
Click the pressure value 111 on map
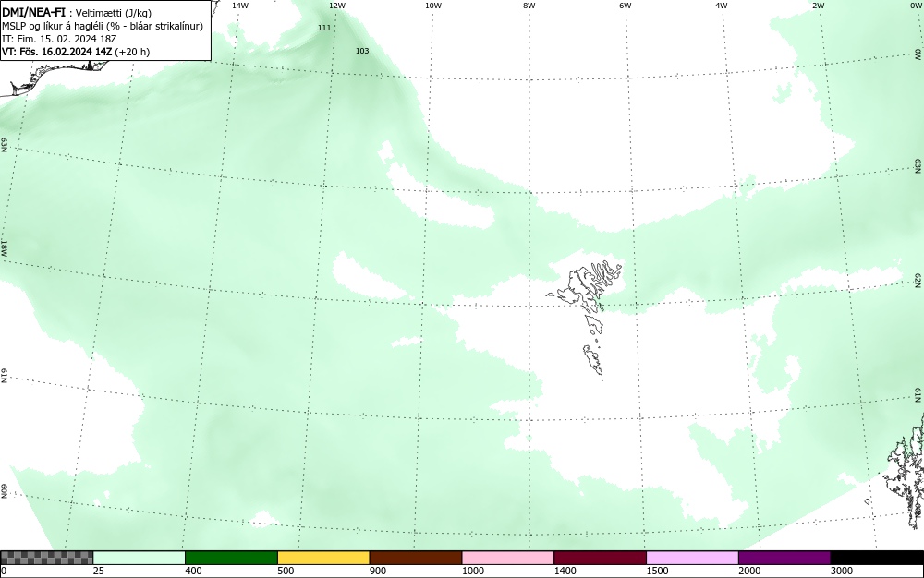[x=324, y=28]
